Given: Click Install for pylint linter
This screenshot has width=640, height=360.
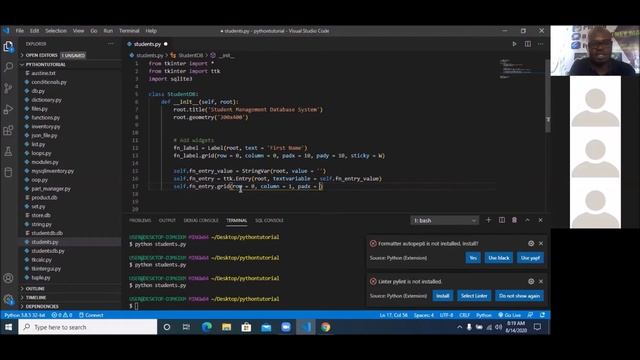Looking at the screenshot, I should tap(442, 296).
